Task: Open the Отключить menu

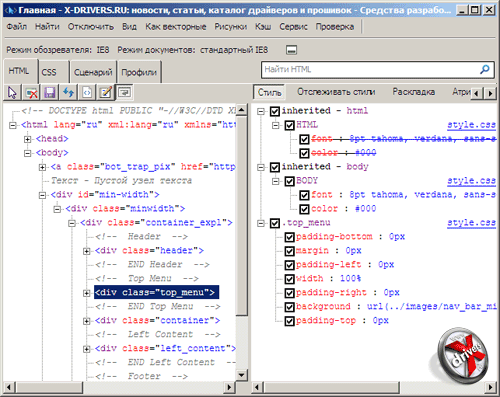Action: pos(91,26)
